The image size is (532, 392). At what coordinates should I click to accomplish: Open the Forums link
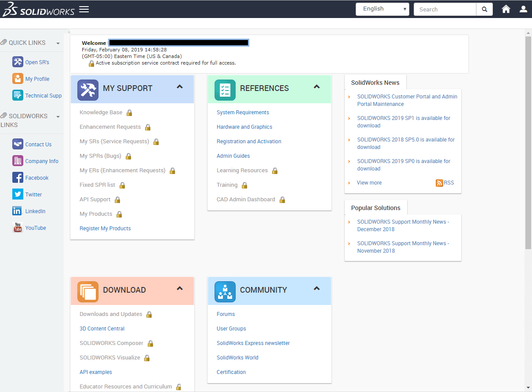(226, 314)
